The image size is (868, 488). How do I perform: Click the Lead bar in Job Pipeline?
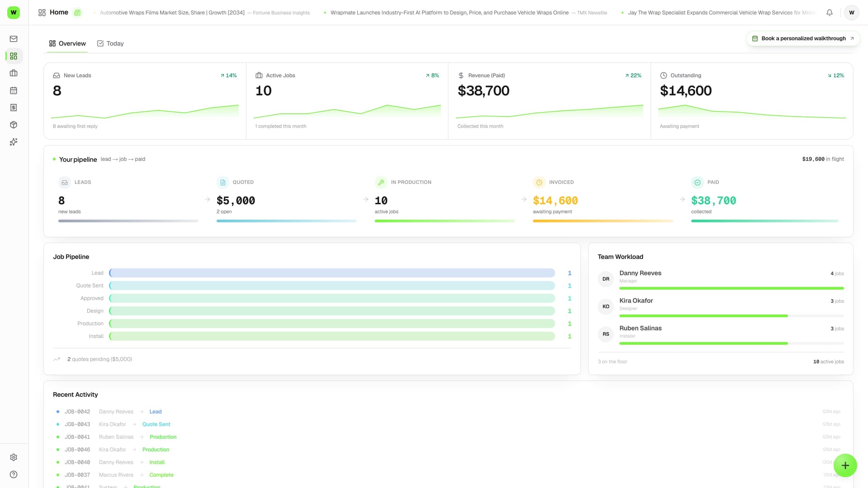point(332,273)
